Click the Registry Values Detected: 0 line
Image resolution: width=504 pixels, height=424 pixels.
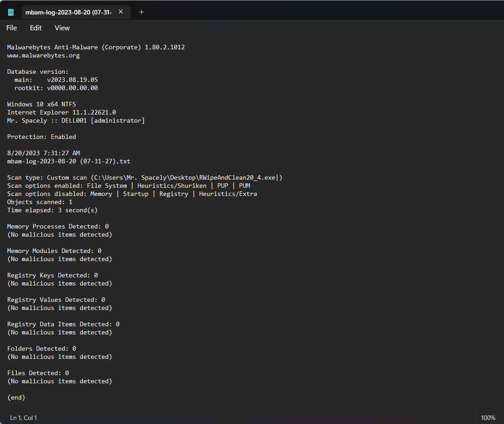pos(56,300)
